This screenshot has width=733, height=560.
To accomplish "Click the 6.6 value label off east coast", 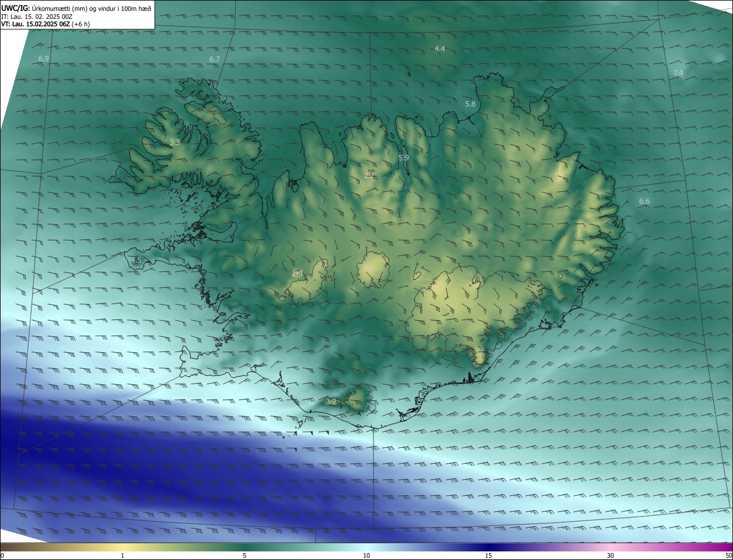I will click(644, 201).
